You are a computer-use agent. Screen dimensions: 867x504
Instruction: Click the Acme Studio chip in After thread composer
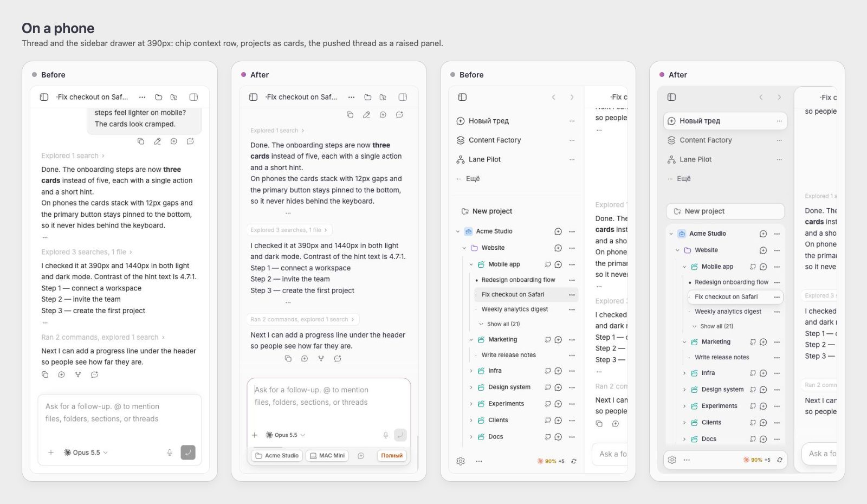click(277, 456)
